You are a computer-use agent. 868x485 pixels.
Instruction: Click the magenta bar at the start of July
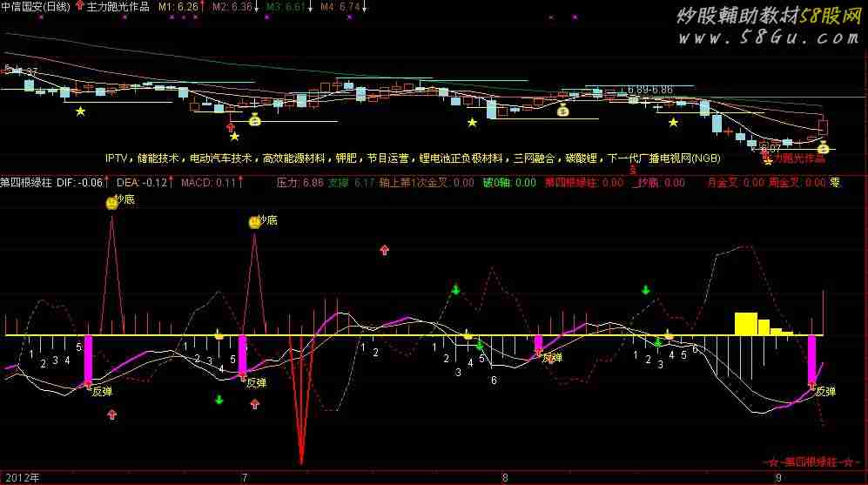(x=242, y=355)
